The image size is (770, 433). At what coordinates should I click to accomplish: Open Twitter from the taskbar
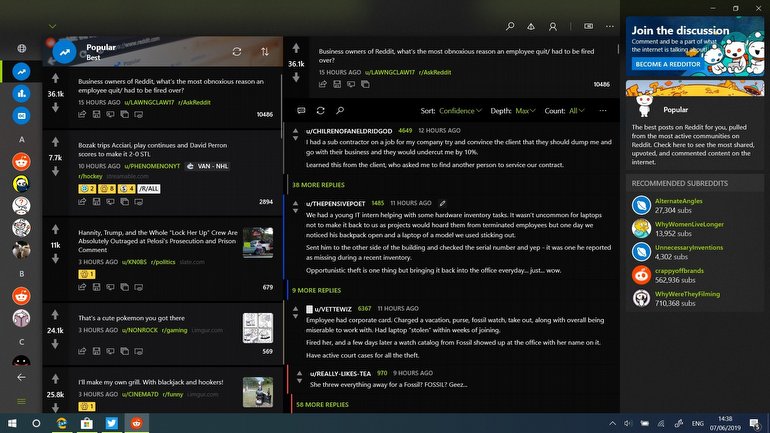[x=111, y=423]
